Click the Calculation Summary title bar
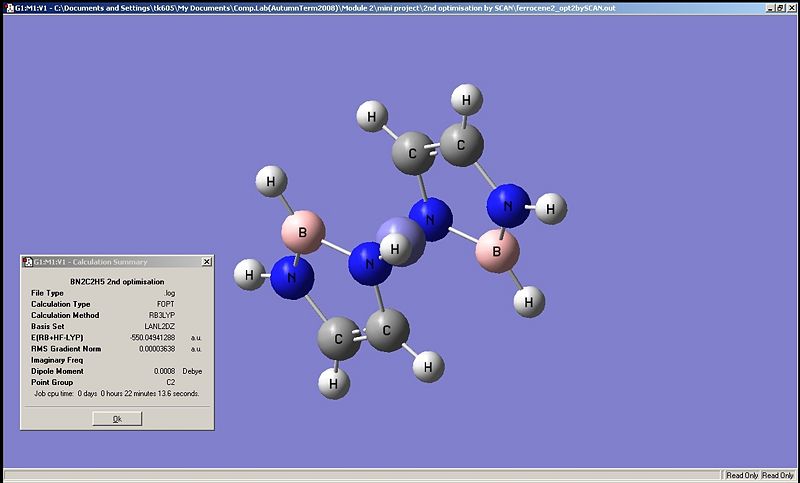This screenshot has width=800, height=483. (117, 262)
